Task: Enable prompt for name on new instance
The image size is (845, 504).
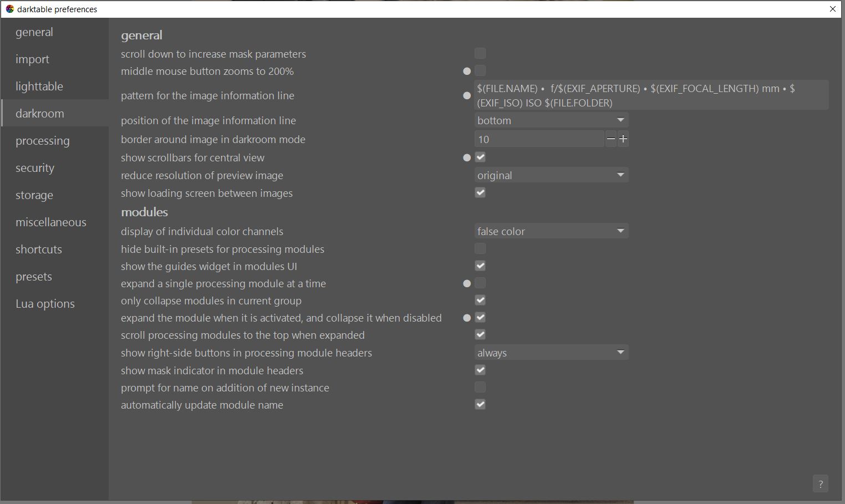Action: pyautogui.click(x=480, y=387)
